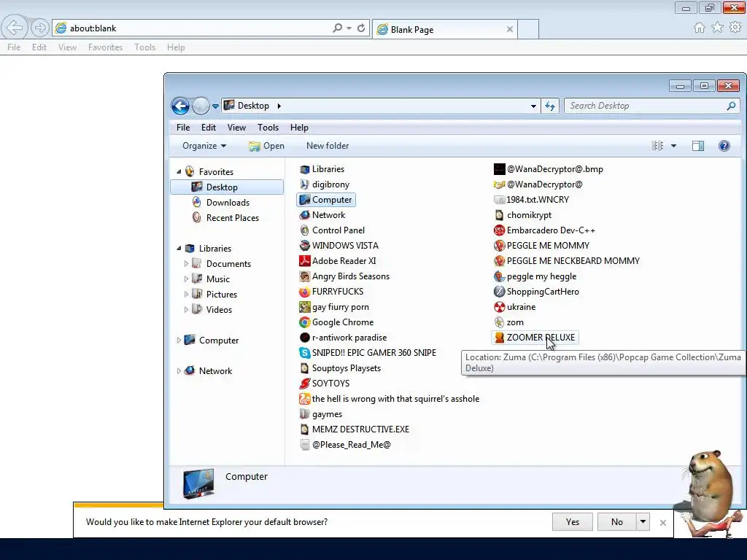Select the Angry Birds Seasons icon
This screenshot has height=560, width=747.
(304, 276)
